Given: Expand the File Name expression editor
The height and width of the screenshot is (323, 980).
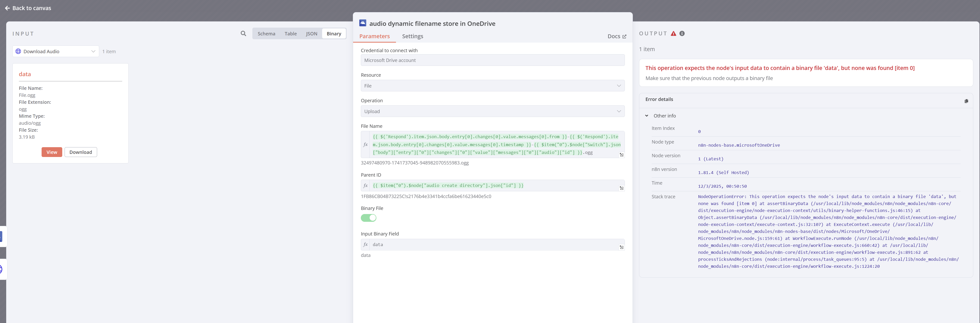Looking at the screenshot, I should [x=621, y=155].
